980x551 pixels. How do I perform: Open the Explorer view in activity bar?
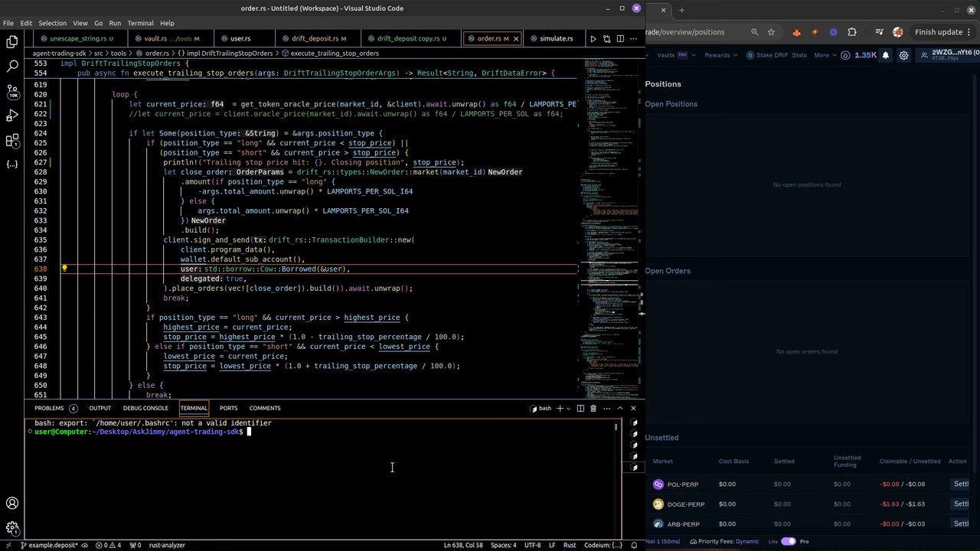(x=12, y=42)
